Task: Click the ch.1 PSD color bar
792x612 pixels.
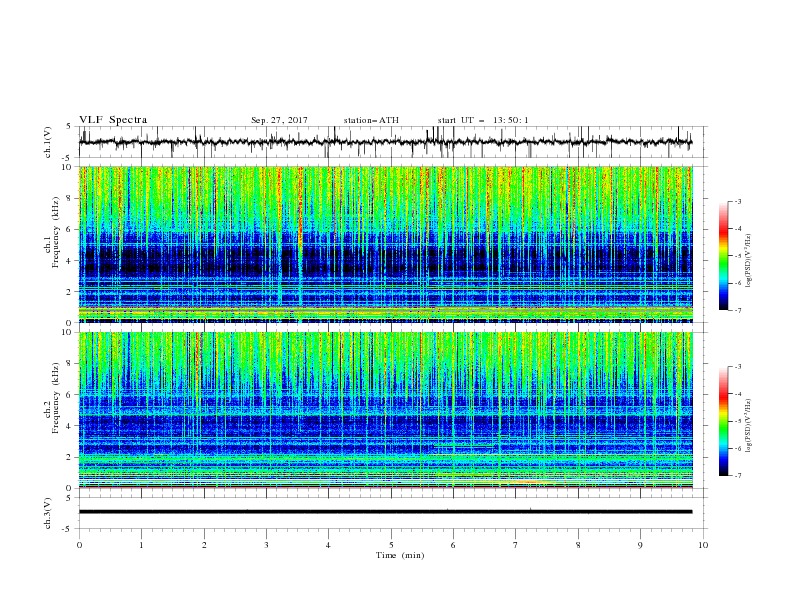Action: click(724, 256)
